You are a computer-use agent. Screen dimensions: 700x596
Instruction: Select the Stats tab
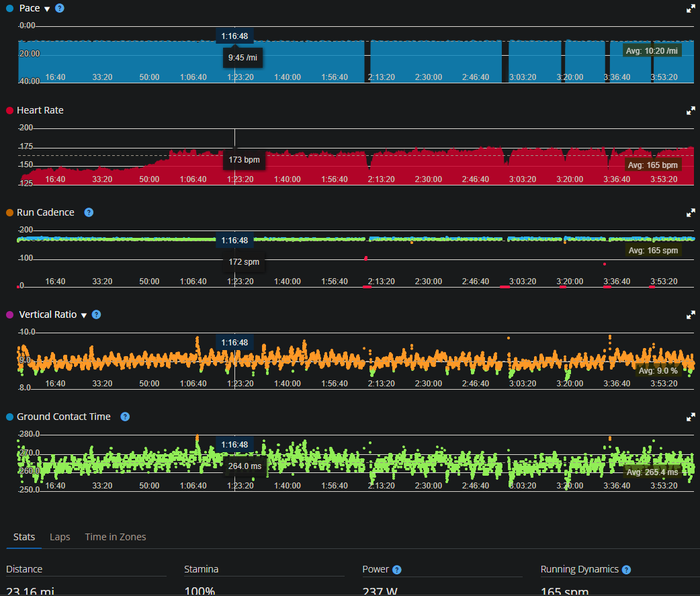pos(24,537)
